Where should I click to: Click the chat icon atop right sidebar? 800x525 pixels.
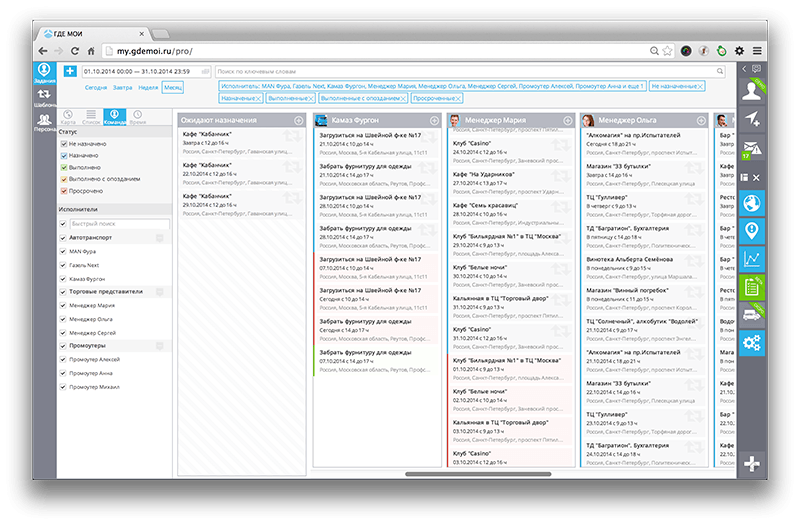pyautogui.click(x=757, y=68)
